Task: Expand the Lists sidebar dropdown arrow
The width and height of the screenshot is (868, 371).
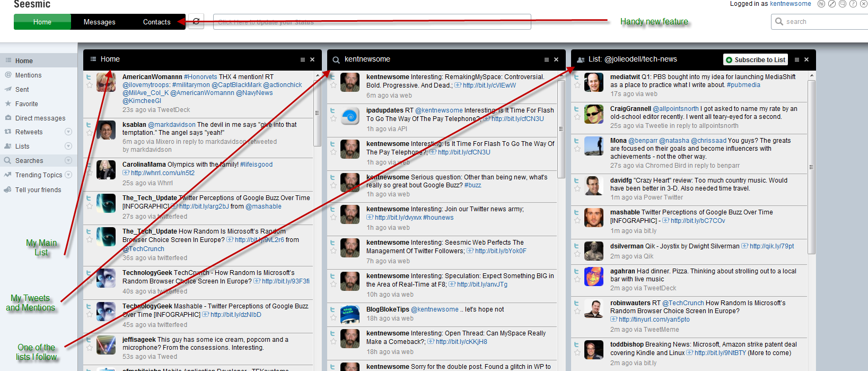Action: pyautogui.click(x=68, y=146)
